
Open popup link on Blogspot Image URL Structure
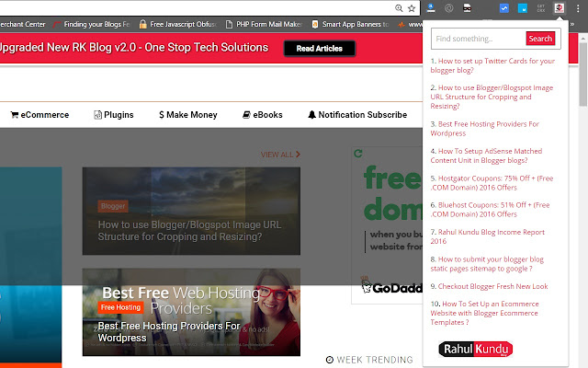coord(492,97)
